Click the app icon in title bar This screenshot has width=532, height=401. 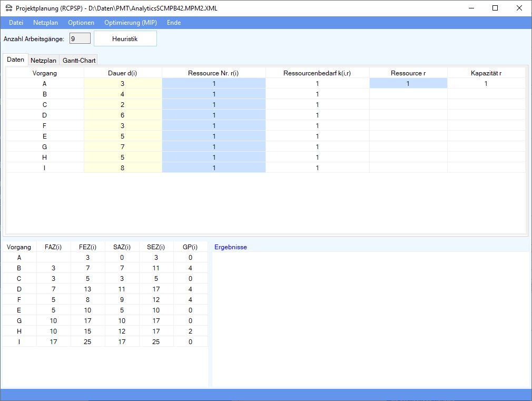(x=9, y=8)
